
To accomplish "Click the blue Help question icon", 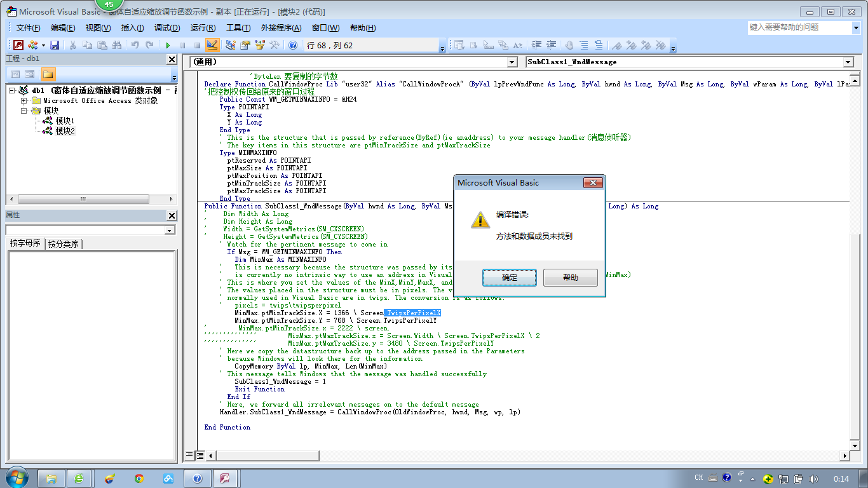I will point(292,45).
